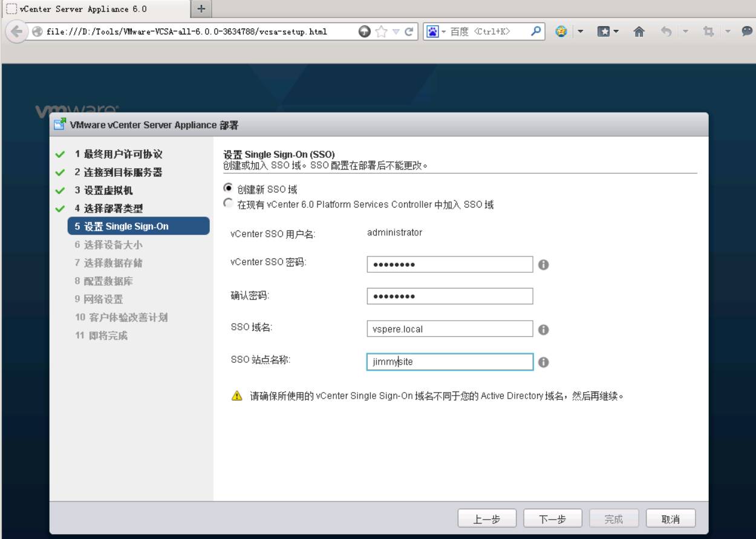Screen dimensions: 756x539
Task: Select step 5 Single Sign-On setup
Action: click(138, 226)
